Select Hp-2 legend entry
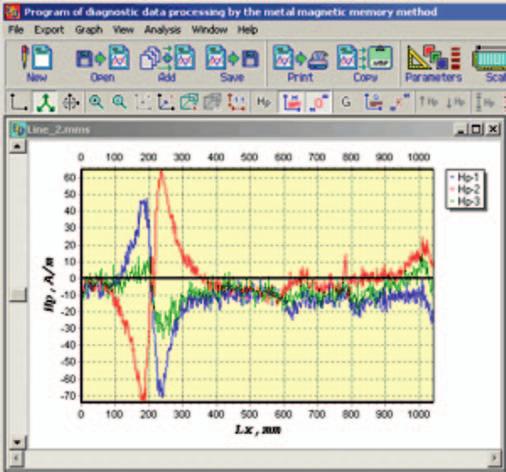The height and width of the screenshot is (472, 506). pyautogui.click(x=465, y=189)
